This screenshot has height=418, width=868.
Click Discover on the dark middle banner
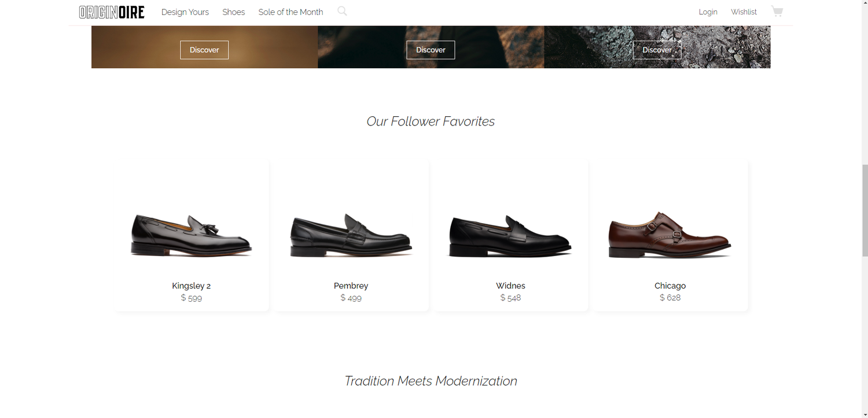point(431,50)
